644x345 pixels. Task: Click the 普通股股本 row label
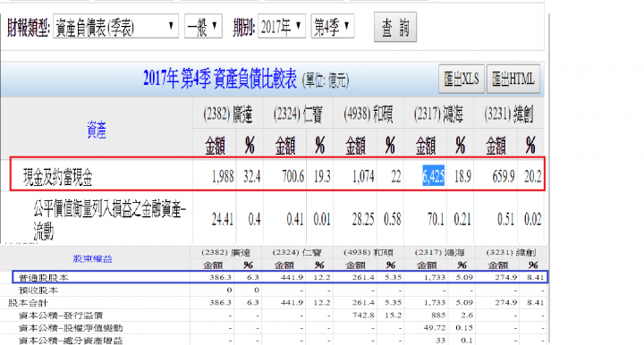[x=44, y=278]
